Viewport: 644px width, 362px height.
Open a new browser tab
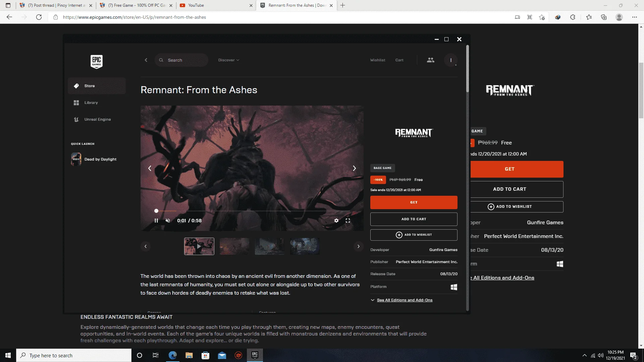click(343, 5)
